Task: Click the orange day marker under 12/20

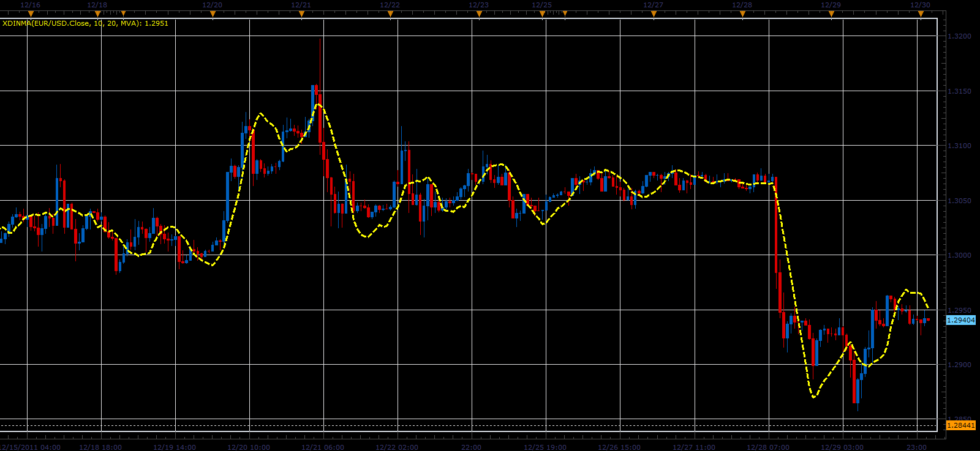Action: click(213, 13)
